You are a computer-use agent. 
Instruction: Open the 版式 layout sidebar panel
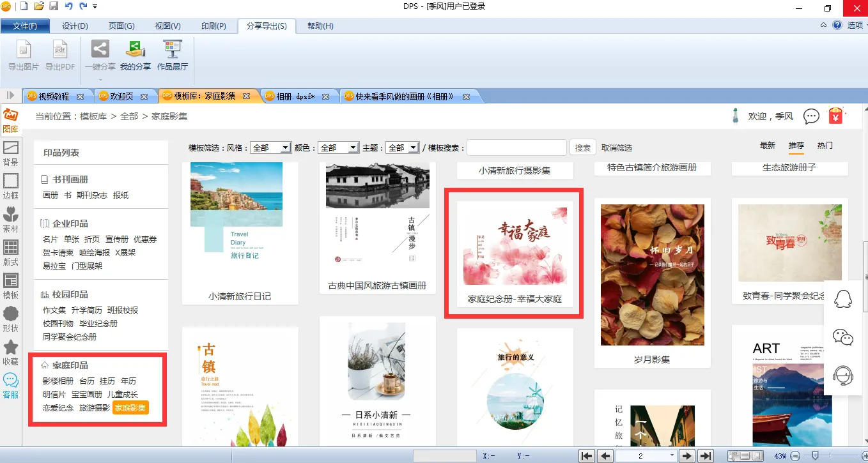pyautogui.click(x=11, y=254)
